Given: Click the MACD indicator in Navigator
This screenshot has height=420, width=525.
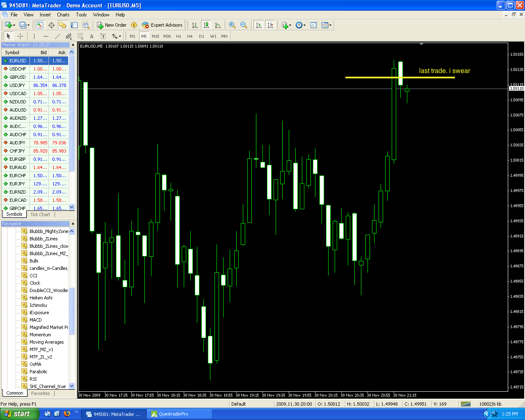Looking at the screenshot, I should (x=36, y=320).
